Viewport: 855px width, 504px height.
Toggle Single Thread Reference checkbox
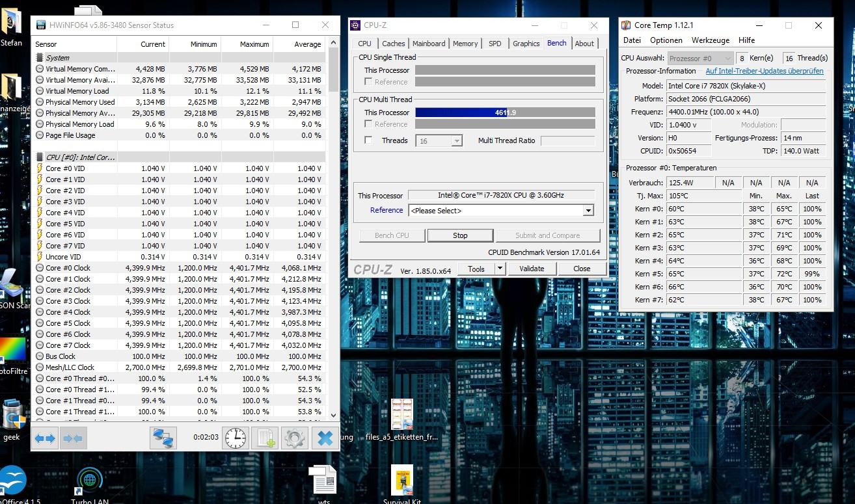pyautogui.click(x=369, y=82)
